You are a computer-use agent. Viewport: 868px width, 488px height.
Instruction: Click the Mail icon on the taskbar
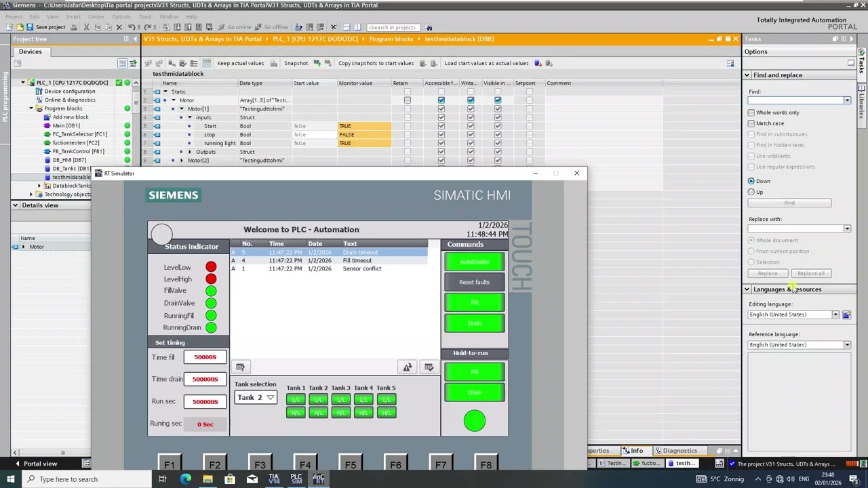(x=252, y=479)
